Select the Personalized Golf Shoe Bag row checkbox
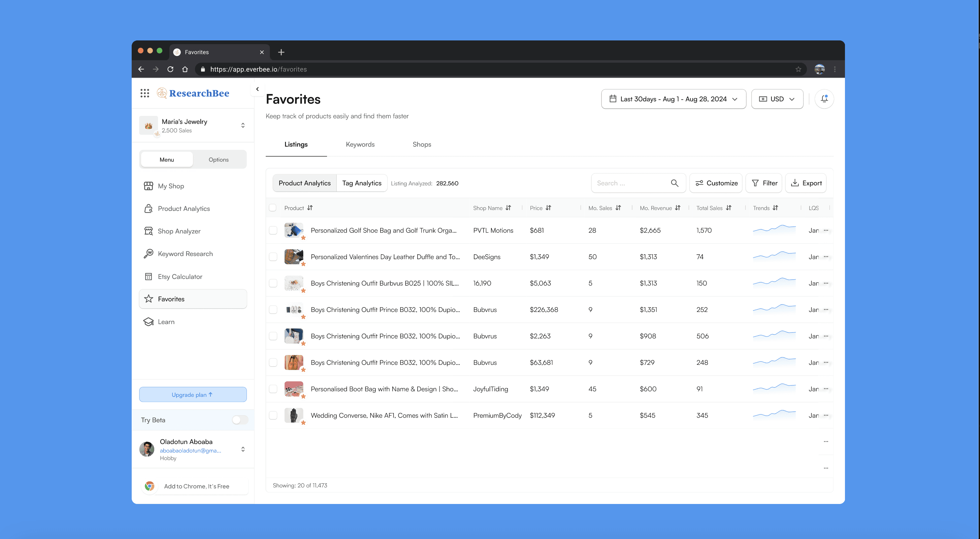This screenshot has width=980, height=539. 273,230
